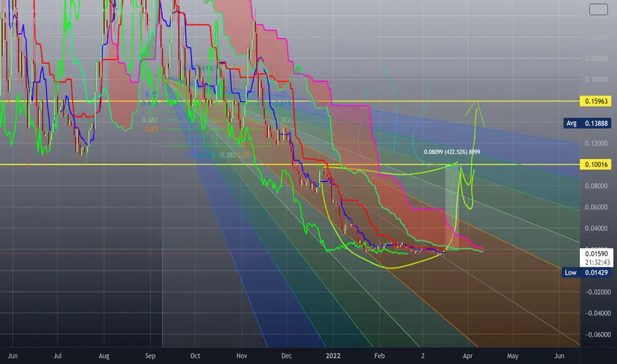
Task: Click the measurement label 0.08099 (422.52%) 8099
Action: tap(451, 152)
